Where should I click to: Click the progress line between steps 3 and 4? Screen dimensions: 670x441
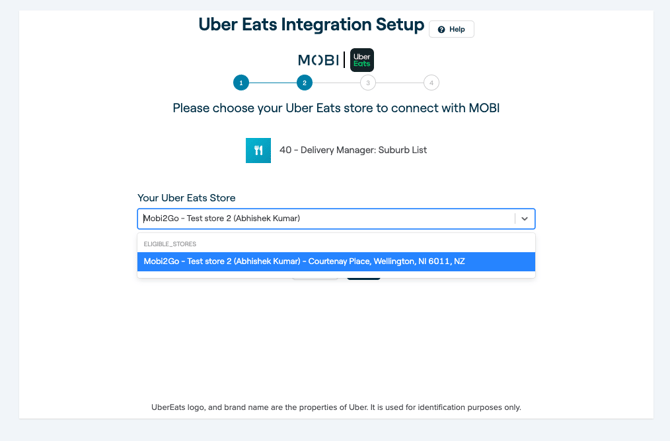pyautogui.click(x=399, y=83)
